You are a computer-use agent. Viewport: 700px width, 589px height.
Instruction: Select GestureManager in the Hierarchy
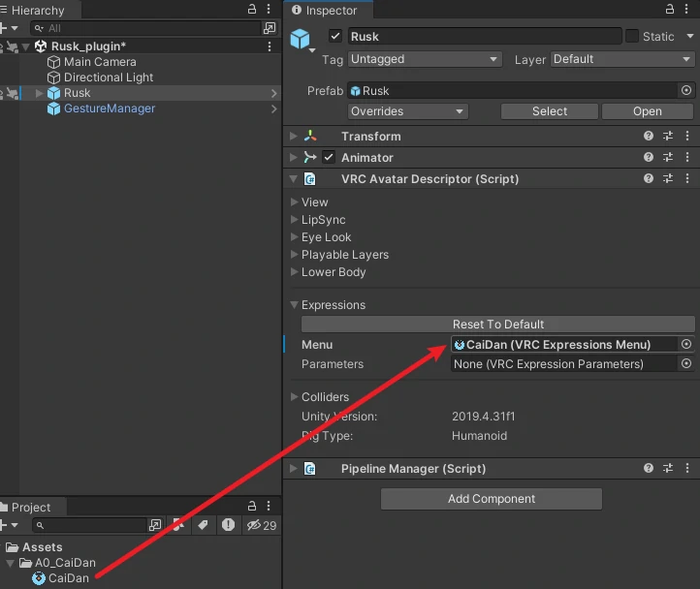pos(109,108)
